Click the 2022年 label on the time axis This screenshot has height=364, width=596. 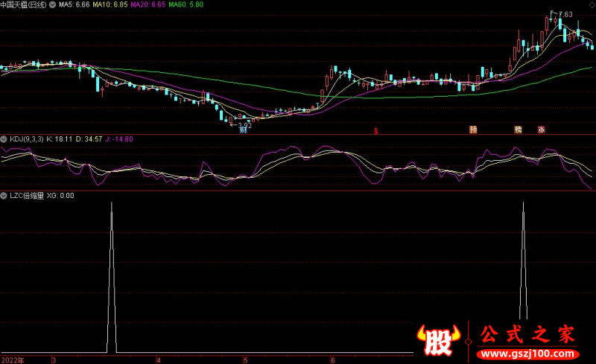pyautogui.click(x=13, y=360)
